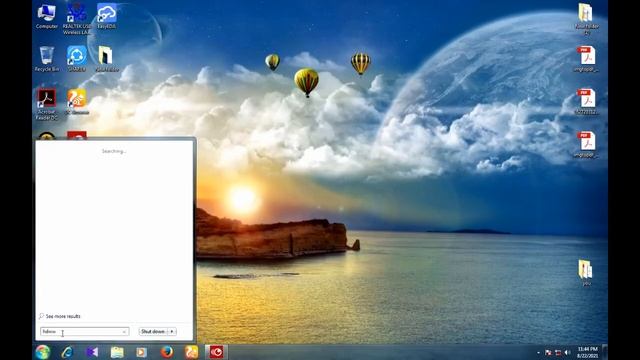This screenshot has height=360, width=640.
Task: Open the Computer desktop icon
Action: click(x=47, y=16)
